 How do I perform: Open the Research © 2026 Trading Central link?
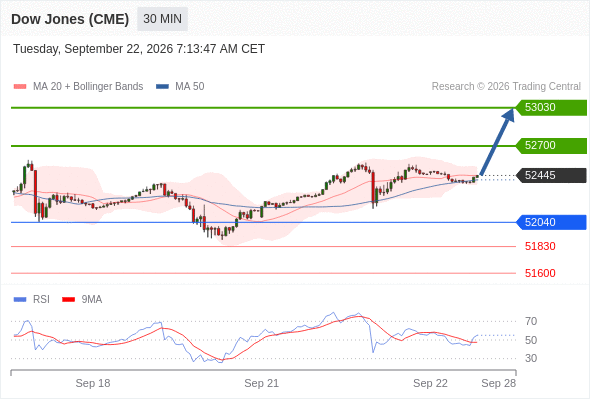tap(506, 87)
